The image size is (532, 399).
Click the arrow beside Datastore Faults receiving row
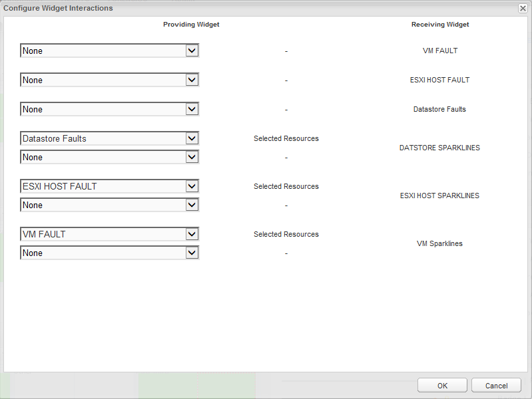192,109
